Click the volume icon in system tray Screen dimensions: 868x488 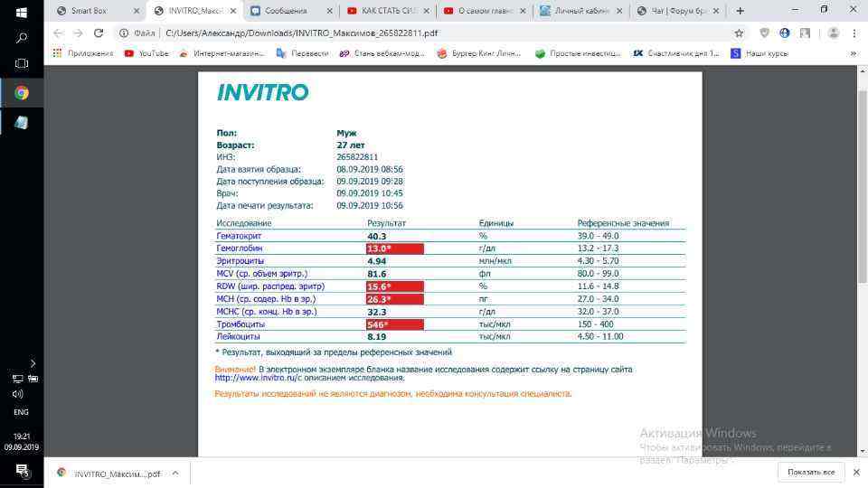(17, 394)
